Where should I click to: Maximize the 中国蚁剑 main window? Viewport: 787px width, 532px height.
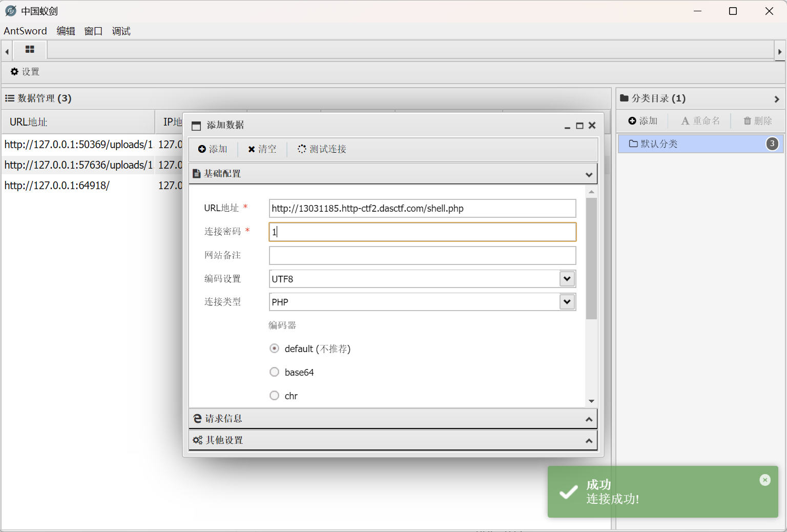click(733, 11)
